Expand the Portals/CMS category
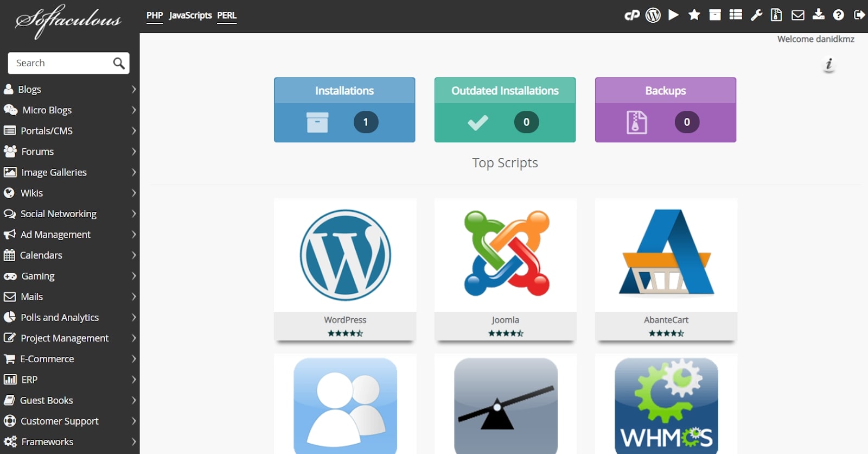Image resolution: width=868 pixels, height=454 pixels. pos(69,130)
